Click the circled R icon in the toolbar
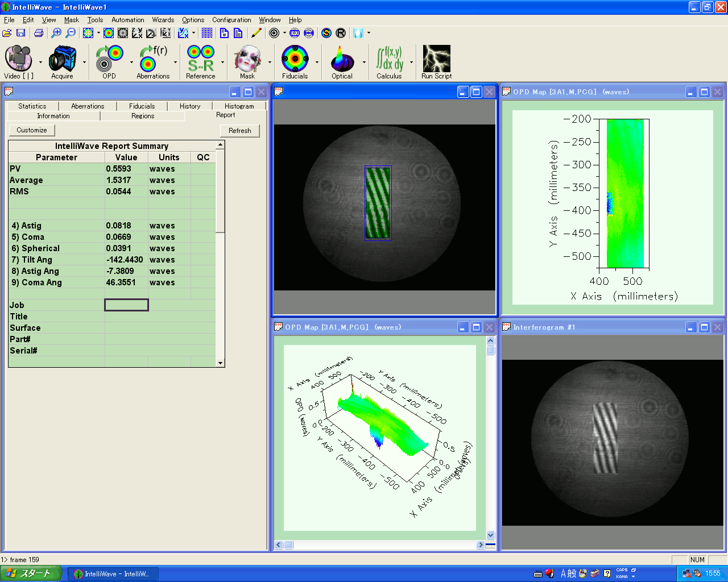 pyautogui.click(x=341, y=33)
